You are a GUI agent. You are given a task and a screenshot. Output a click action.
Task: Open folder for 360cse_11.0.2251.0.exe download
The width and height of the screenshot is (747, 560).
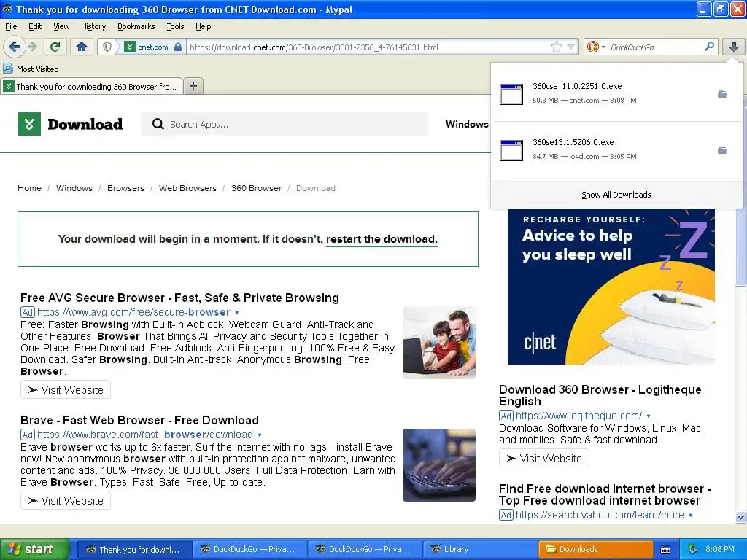722,94
